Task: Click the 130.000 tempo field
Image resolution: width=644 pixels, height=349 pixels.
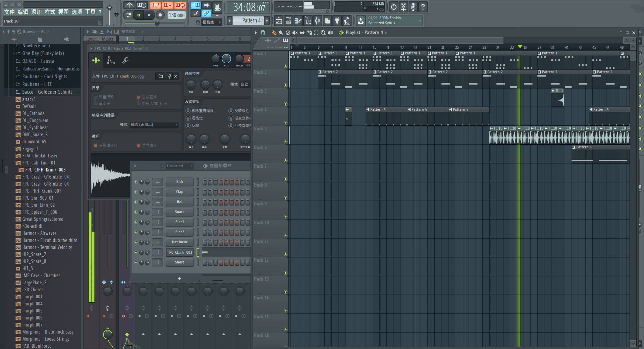Action: tap(176, 15)
